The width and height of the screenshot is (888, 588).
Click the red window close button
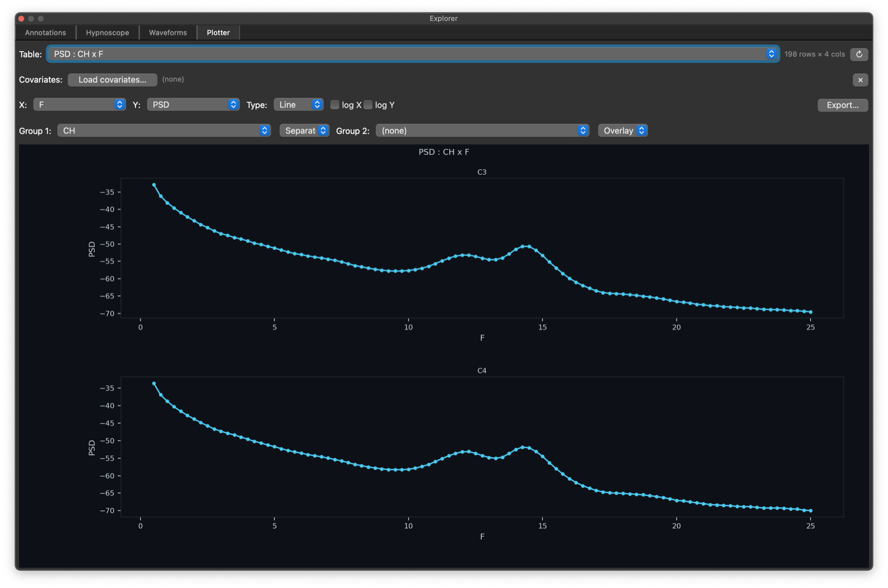22,18
